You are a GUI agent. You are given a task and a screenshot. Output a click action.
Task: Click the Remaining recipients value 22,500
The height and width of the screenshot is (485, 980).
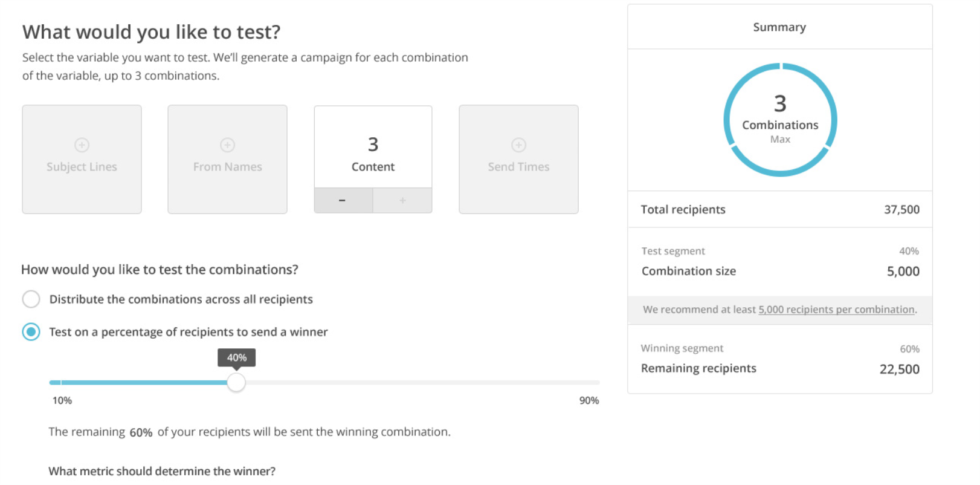(899, 369)
